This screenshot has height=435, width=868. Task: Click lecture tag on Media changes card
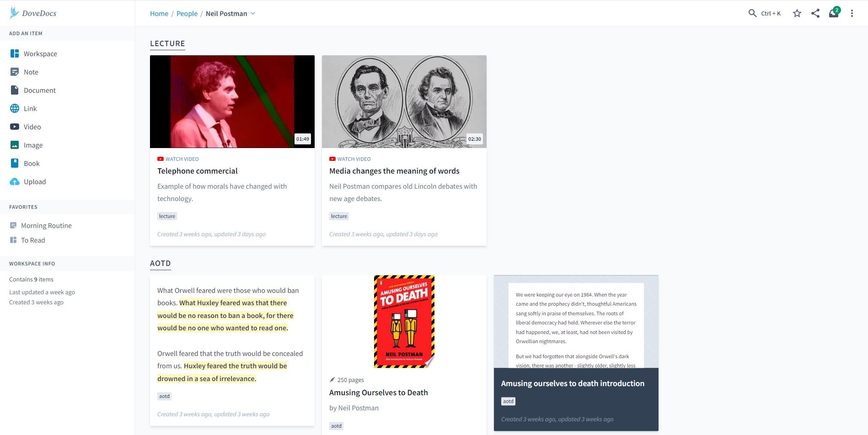click(x=339, y=216)
